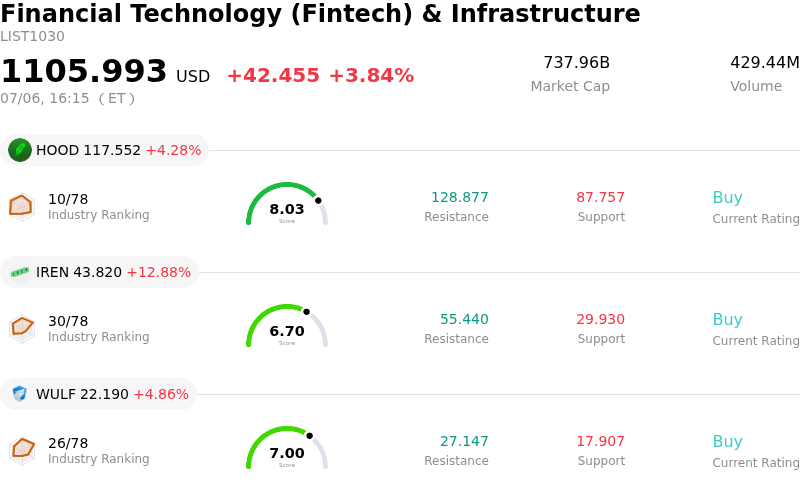The width and height of the screenshot is (800, 488).
Task: Click WULF resistance value 27.147
Action: 464,441
